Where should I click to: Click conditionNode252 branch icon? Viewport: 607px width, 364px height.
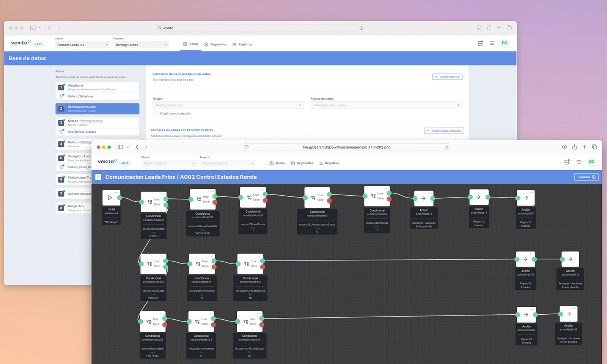click(x=149, y=264)
